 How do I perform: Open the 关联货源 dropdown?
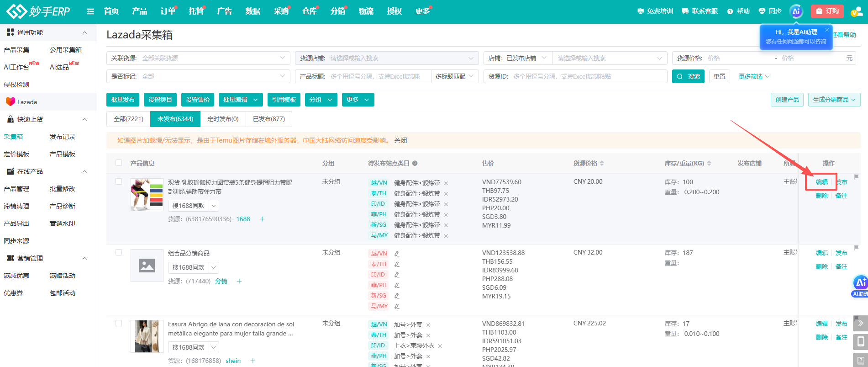tap(198, 58)
